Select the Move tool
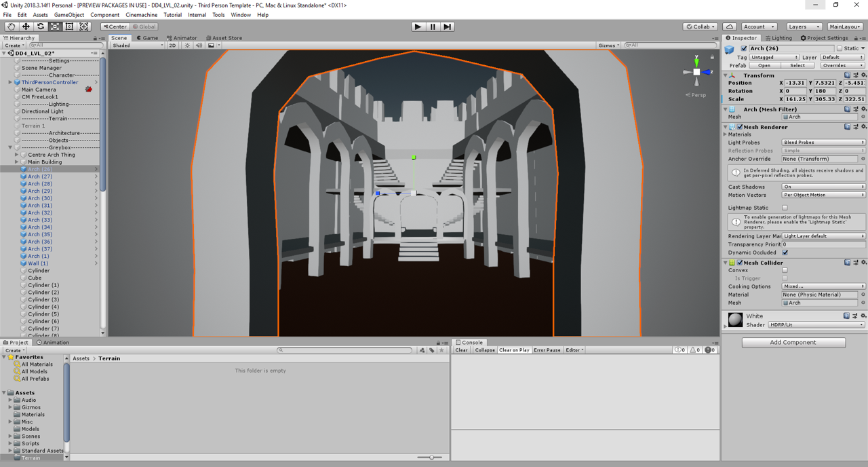Viewport: 868px width, 467px height. [x=26, y=26]
